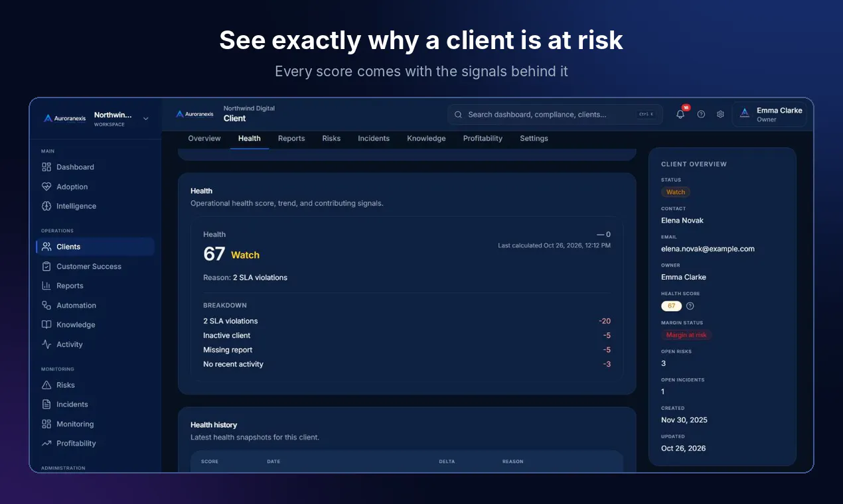The height and width of the screenshot is (504, 843).
Task: Click the Created date Nov 30, 2025
Action: tap(684, 420)
